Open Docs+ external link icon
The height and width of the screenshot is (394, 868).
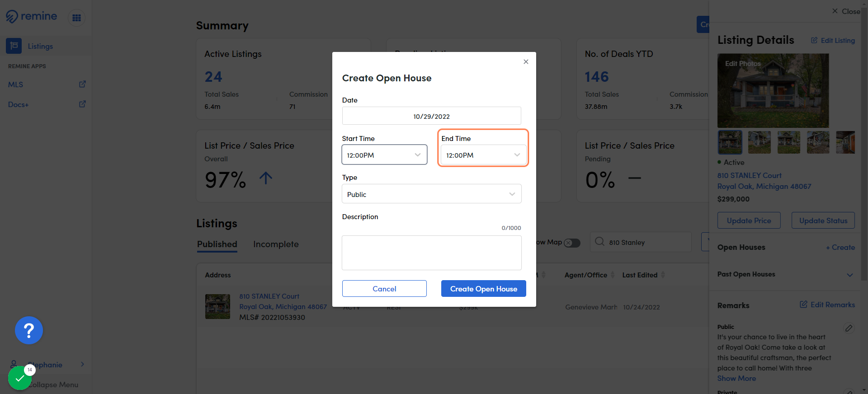coord(82,104)
